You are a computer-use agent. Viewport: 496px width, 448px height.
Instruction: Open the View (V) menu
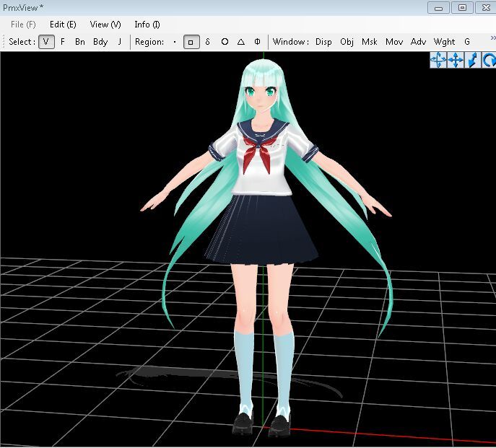coord(105,25)
